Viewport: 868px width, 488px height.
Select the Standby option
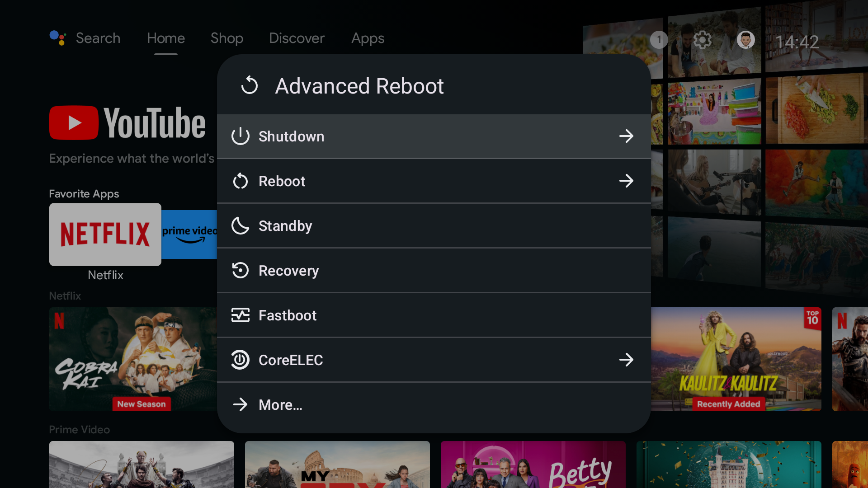coord(434,225)
